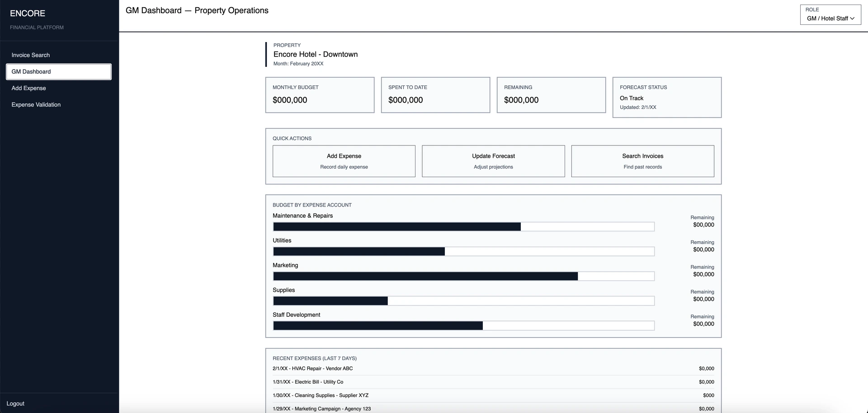Select Invoice Search in the sidebar
The height and width of the screenshot is (413, 868).
pyautogui.click(x=30, y=55)
